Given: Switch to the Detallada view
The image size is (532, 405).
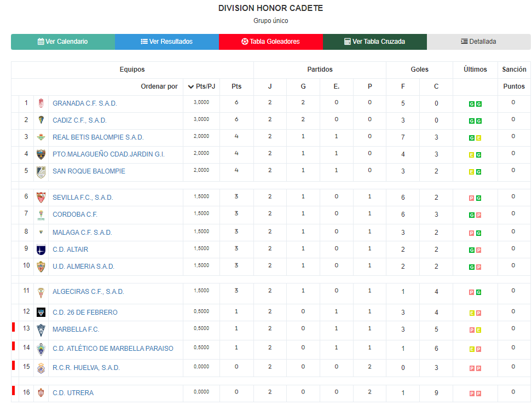Looking at the screenshot, I should point(479,42).
